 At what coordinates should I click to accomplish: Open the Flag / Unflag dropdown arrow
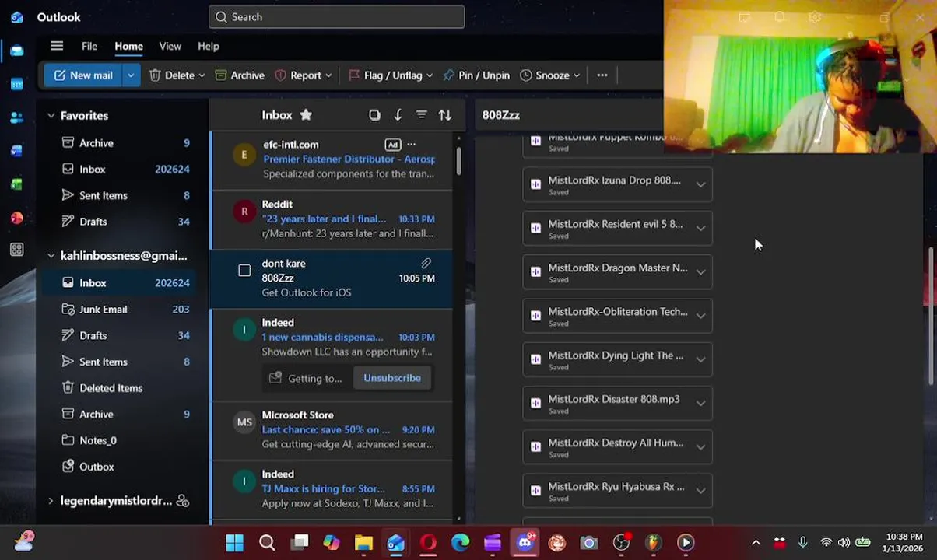429,75
